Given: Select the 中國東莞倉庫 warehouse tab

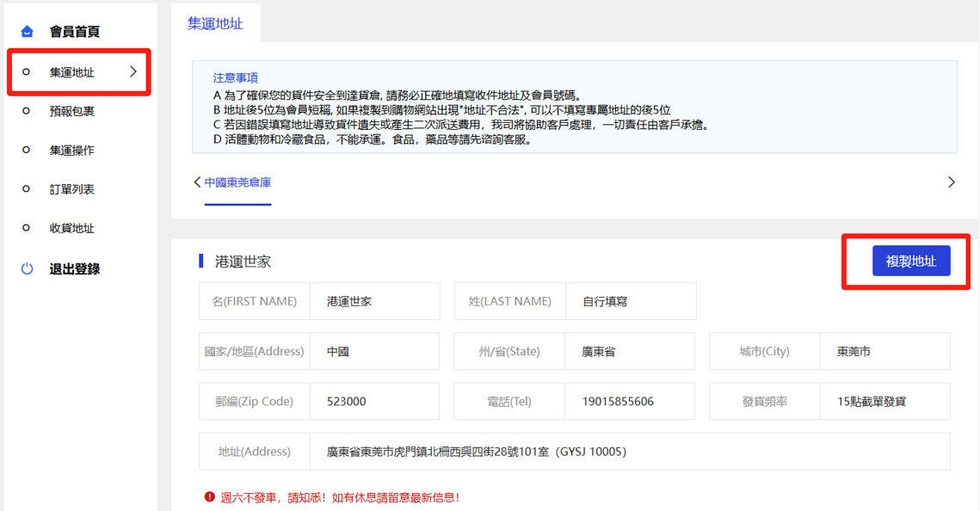Looking at the screenshot, I should pyautogui.click(x=237, y=182).
